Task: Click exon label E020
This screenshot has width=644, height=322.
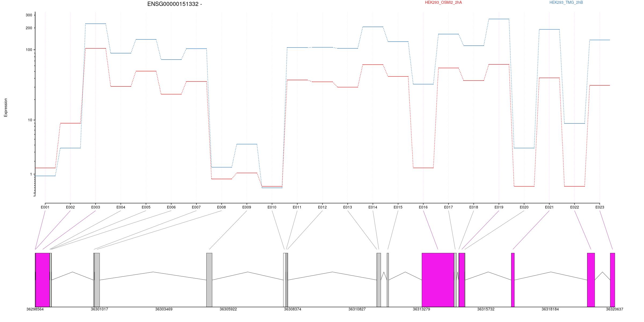Action: 524,207
